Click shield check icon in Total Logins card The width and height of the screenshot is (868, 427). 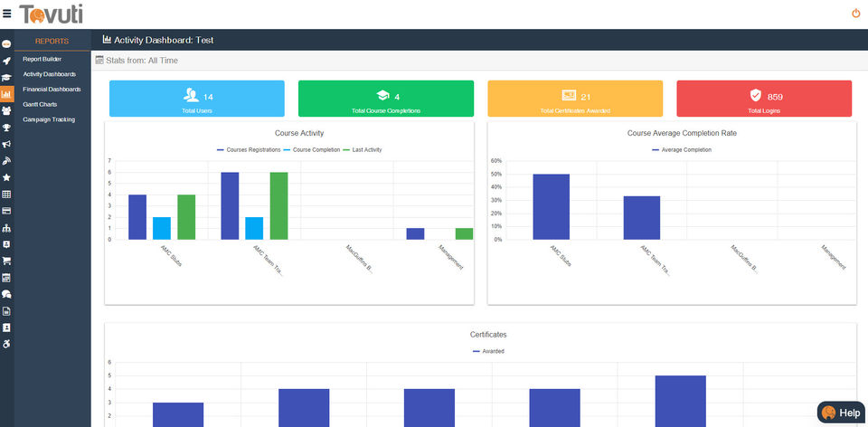point(756,95)
